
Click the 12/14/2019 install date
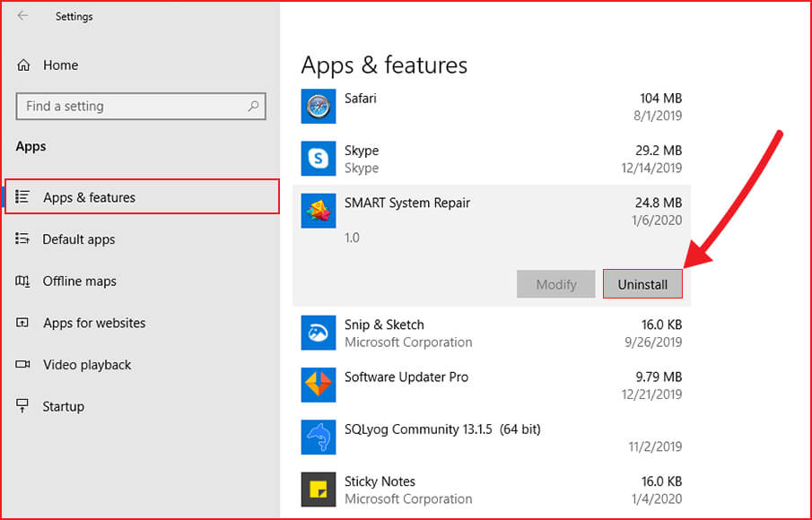[x=651, y=169]
